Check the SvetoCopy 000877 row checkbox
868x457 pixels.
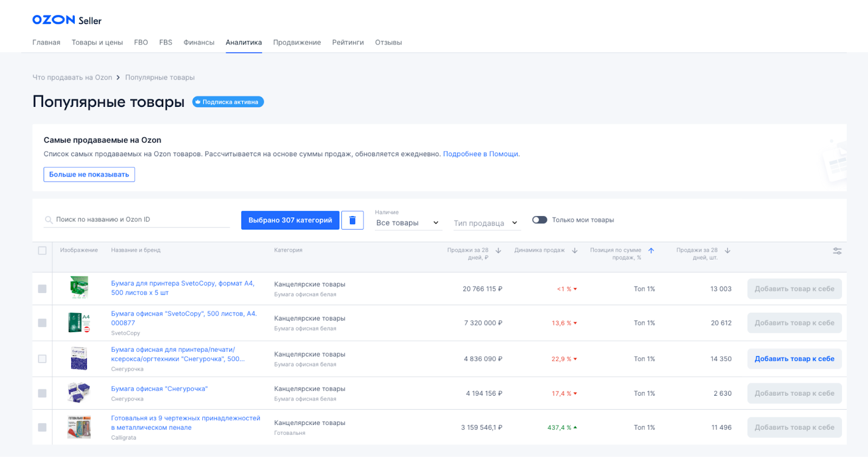[x=42, y=323]
